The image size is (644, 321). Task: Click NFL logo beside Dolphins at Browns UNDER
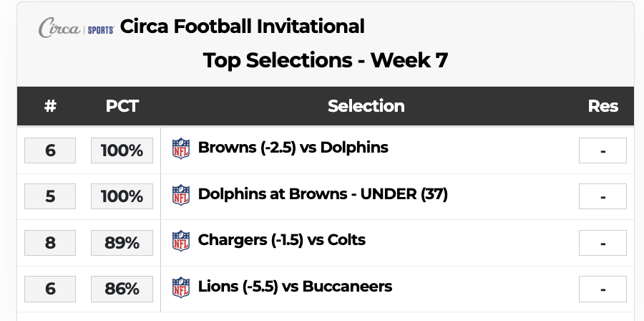pos(181,195)
